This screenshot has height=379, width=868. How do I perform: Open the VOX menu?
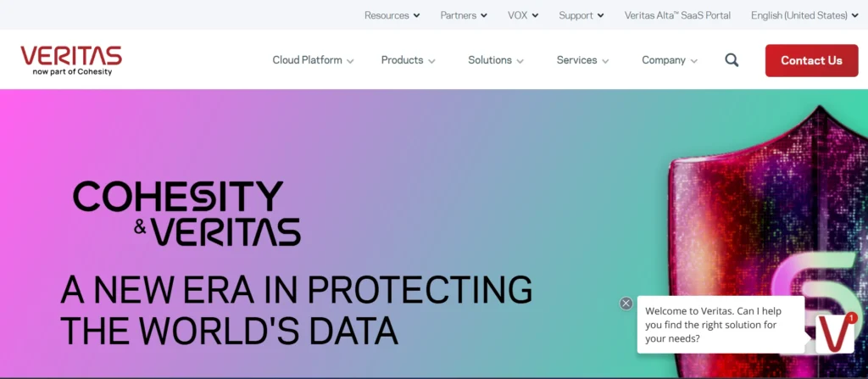tap(523, 15)
